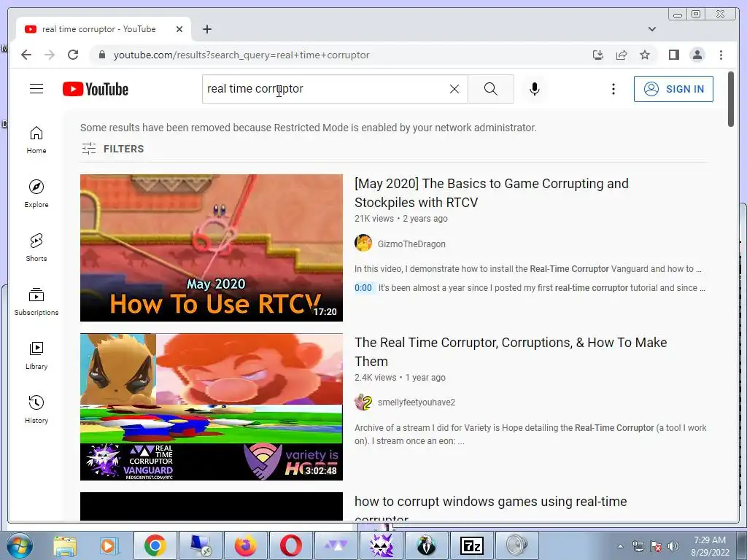Open Subscriptions in the sidebar
The width and height of the screenshot is (747, 560).
(36, 302)
